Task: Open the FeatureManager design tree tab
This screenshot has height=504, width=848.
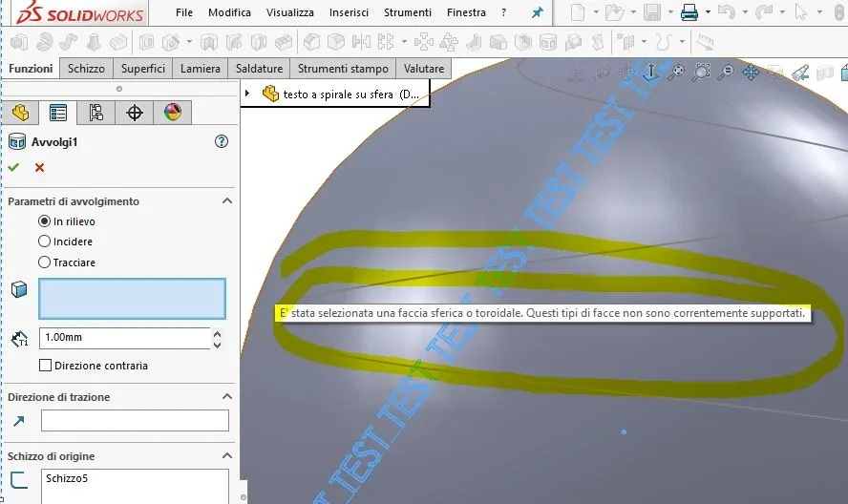Action: (21, 113)
